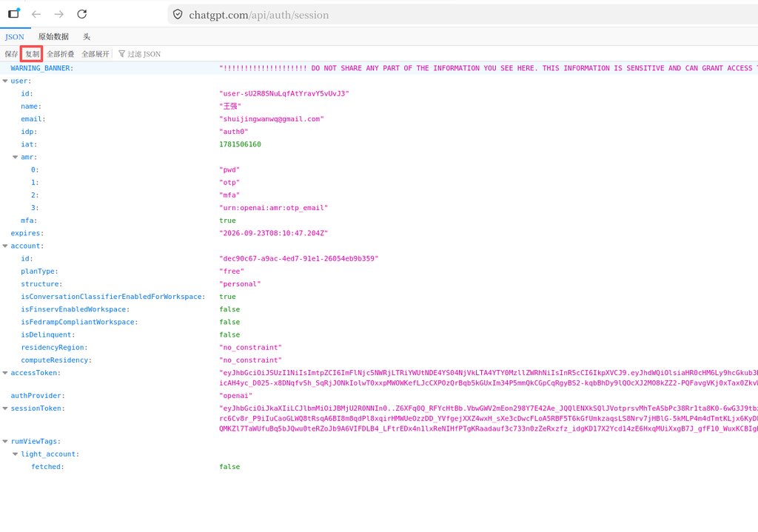Collapse the accessToken node

(5, 373)
